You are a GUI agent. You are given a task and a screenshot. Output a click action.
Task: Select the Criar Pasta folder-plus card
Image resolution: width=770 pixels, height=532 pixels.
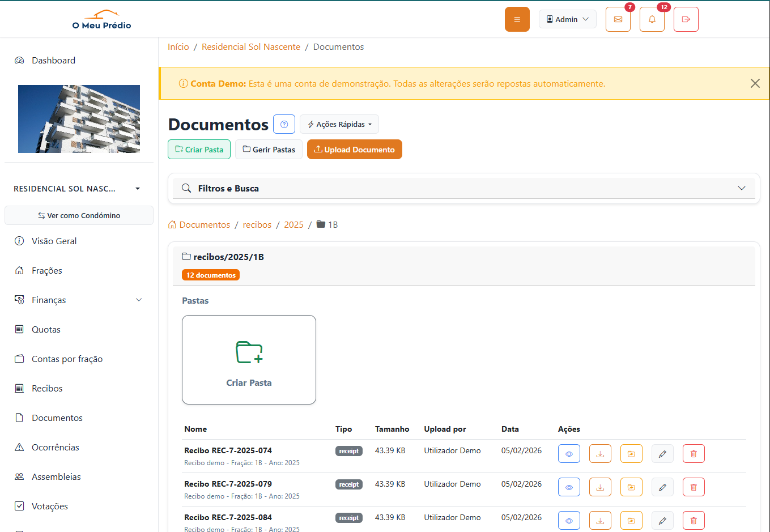249,359
